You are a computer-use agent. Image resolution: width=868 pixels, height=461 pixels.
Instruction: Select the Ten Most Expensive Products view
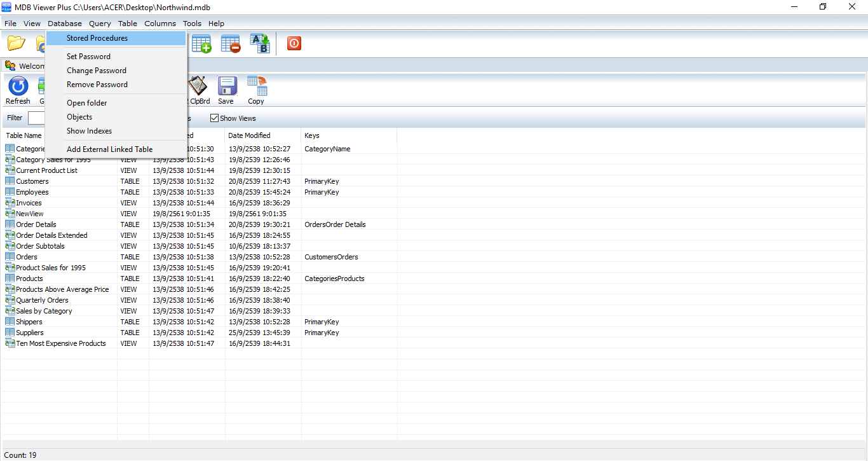(x=60, y=343)
